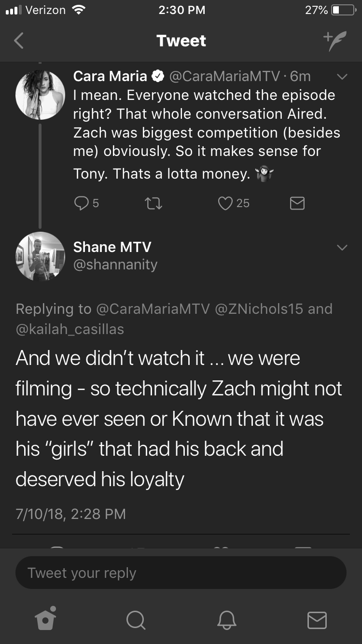The height and width of the screenshot is (644, 362).
Task: Open the @kailah_casillas mention link
Action: coord(70,329)
